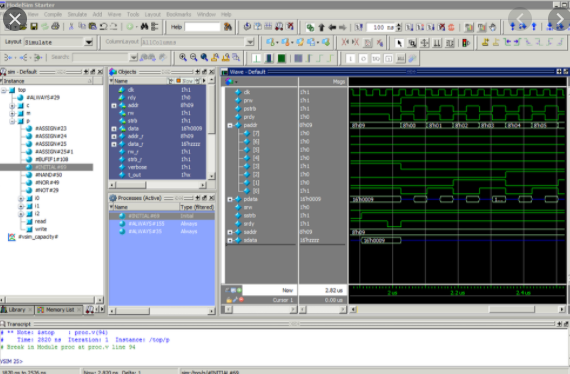This screenshot has width=570, height=374.
Task: Click the help search icon beside the Help field
Action: [x=228, y=27]
